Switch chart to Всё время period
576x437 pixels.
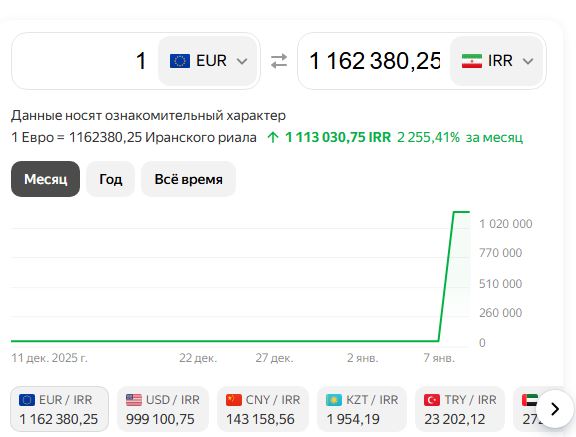(x=188, y=179)
